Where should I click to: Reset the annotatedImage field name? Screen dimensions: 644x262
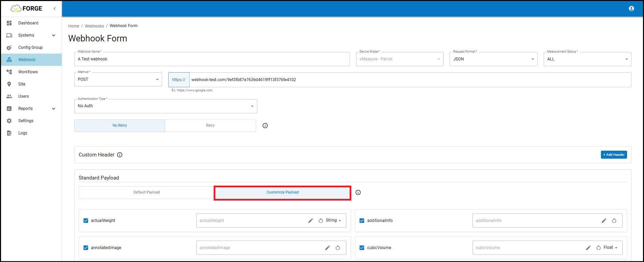tap(338, 248)
